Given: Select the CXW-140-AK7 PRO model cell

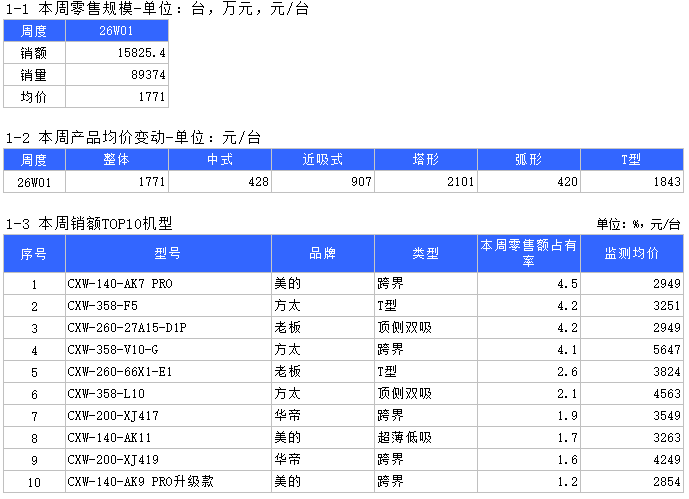Looking at the screenshot, I should point(167,284).
